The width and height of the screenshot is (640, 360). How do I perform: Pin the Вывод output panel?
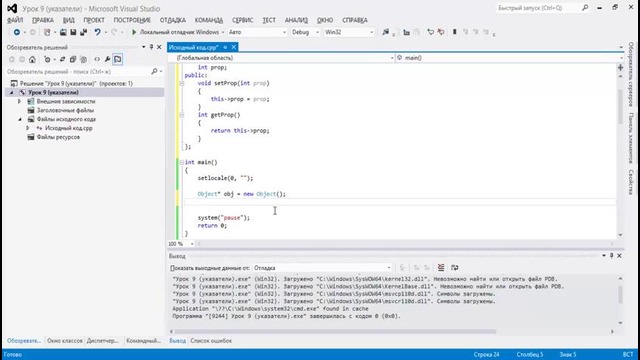tap(611, 256)
